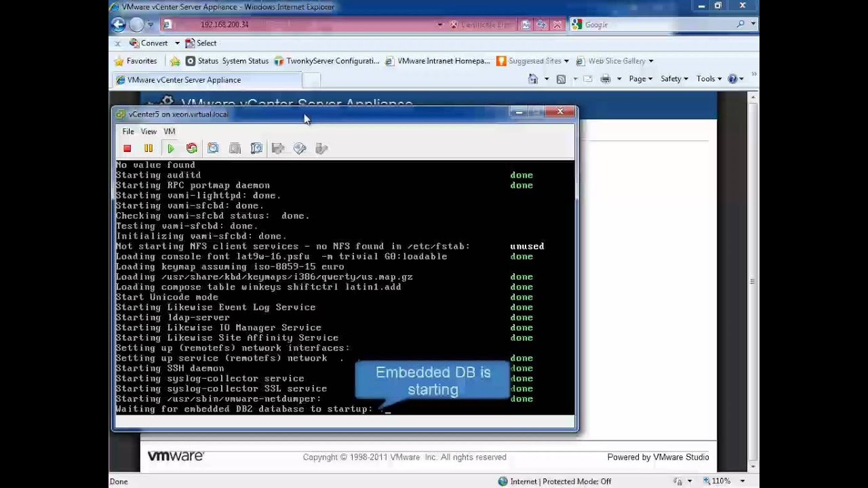Expand the Convert dropdown arrow
Screen dimensions: 868x488
[x=177, y=43]
